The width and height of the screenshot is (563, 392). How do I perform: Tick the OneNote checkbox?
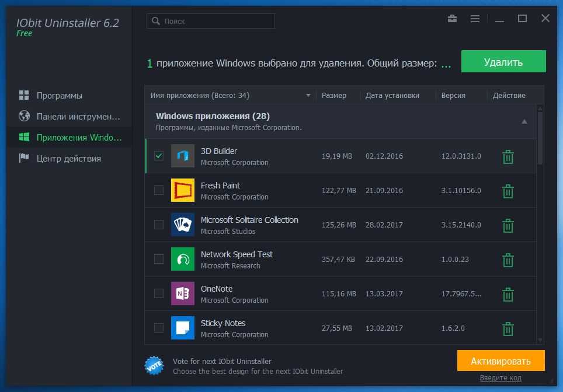click(x=159, y=293)
